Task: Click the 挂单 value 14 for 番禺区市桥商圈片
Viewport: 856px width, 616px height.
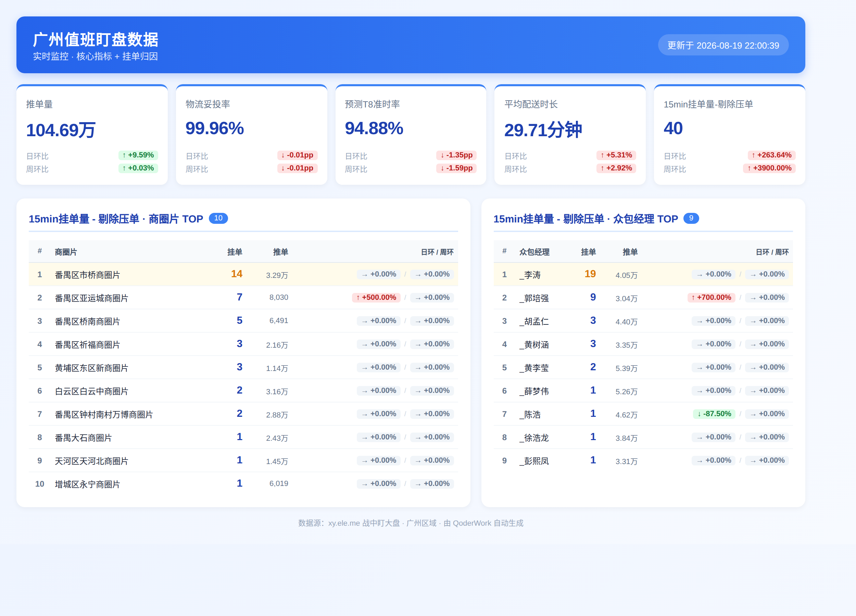Action: 237,274
